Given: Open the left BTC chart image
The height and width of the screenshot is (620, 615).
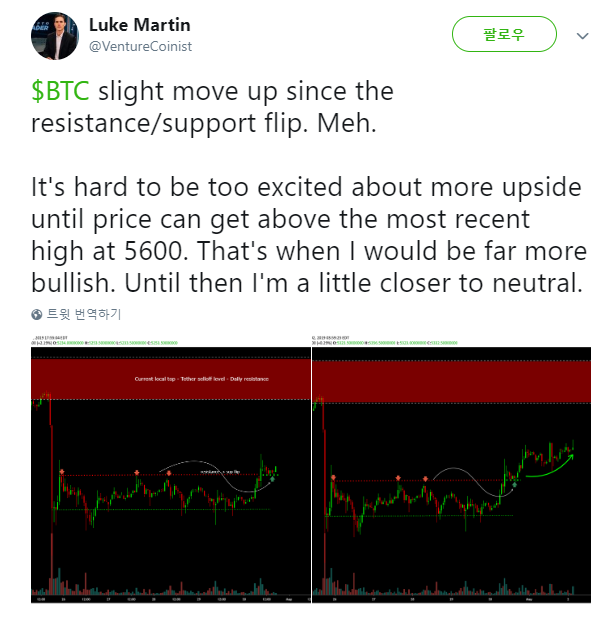Looking at the screenshot, I should coord(171,469).
